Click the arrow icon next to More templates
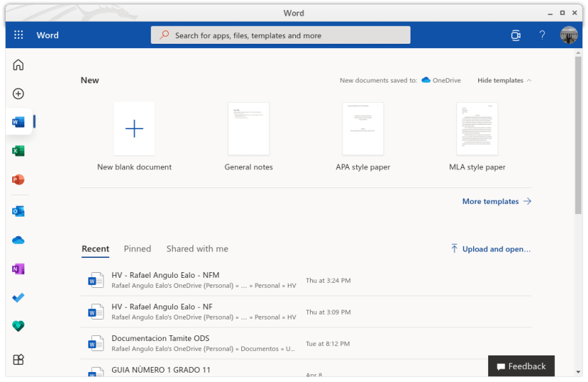The image size is (588, 382). 528,201
